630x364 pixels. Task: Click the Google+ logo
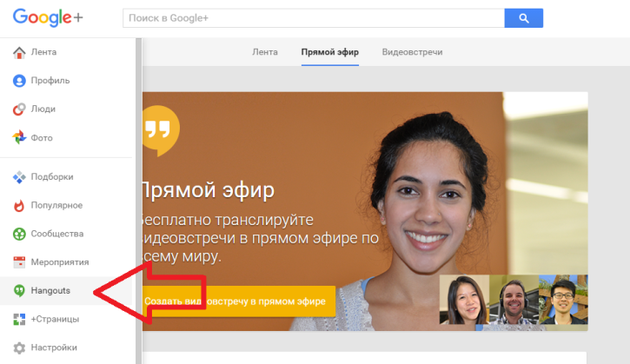48,17
